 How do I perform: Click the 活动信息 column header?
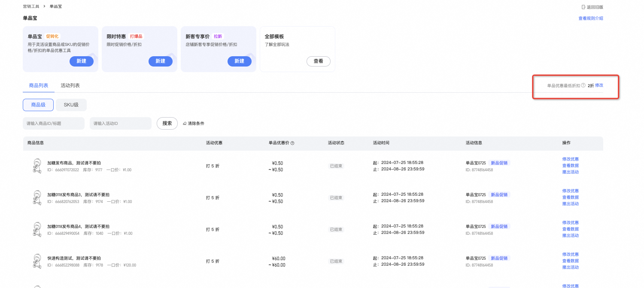point(474,143)
